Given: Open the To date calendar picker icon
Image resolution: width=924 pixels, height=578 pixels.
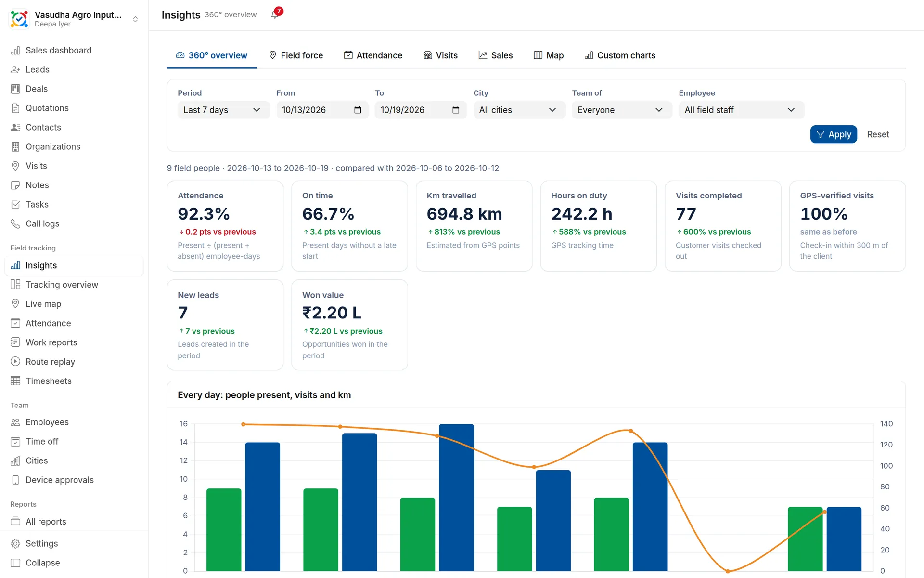Looking at the screenshot, I should click(456, 110).
